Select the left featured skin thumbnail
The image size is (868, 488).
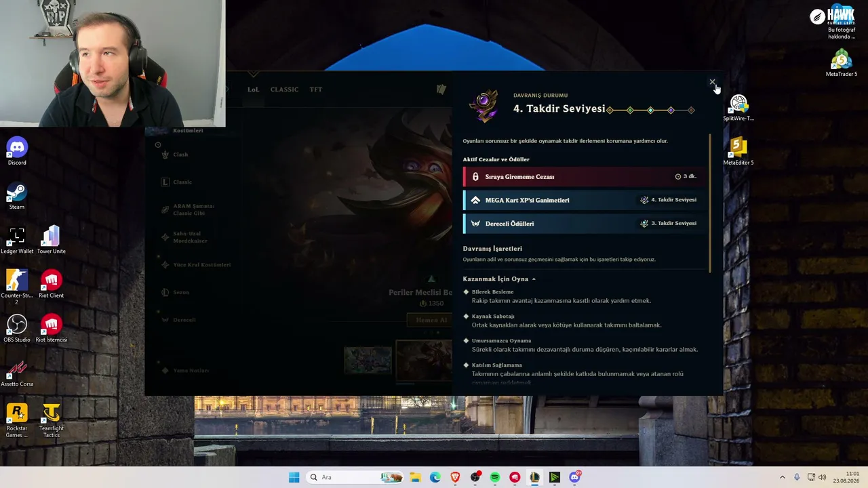(368, 361)
